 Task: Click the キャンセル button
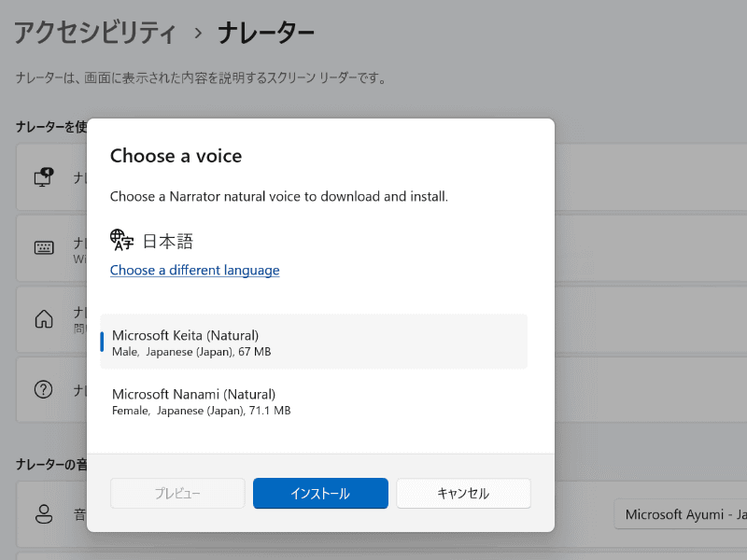pyautogui.click(x=463, y=493)
